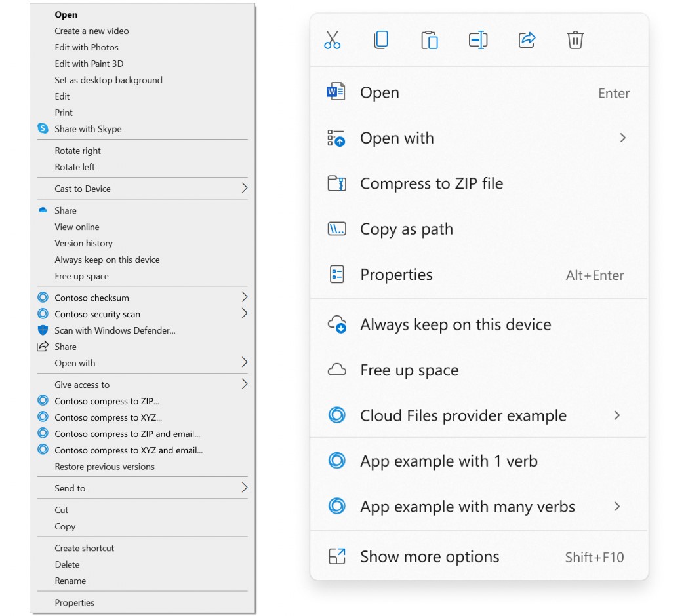Click the Shift+F10 shortcut text
This screenshot has width=686, height=616.
594,557
